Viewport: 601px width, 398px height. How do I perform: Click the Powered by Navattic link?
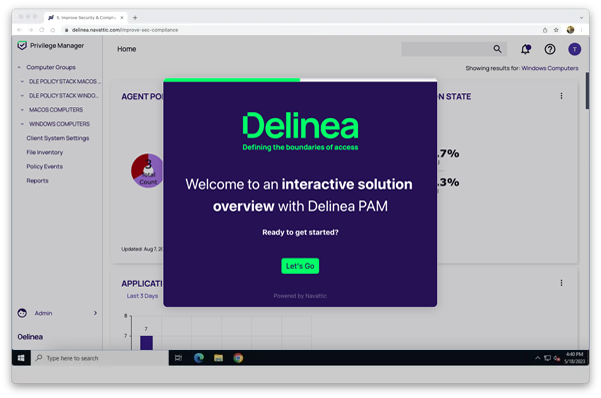300,296
